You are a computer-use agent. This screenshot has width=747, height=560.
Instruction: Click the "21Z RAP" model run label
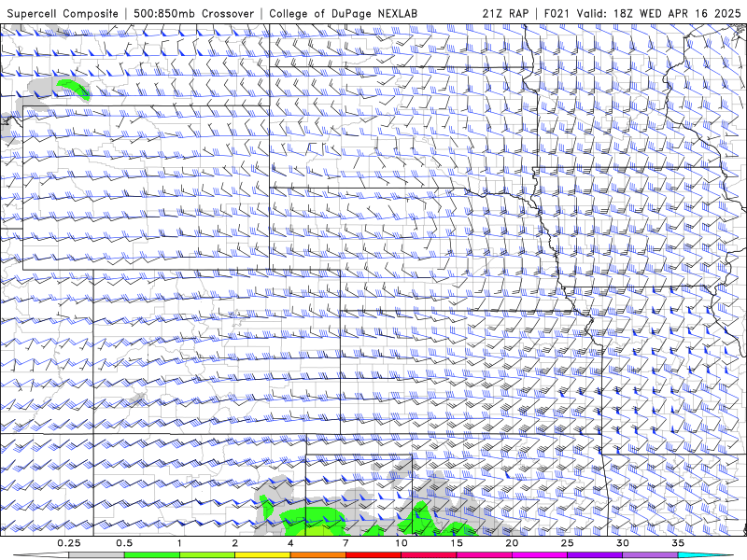(505, 13)
